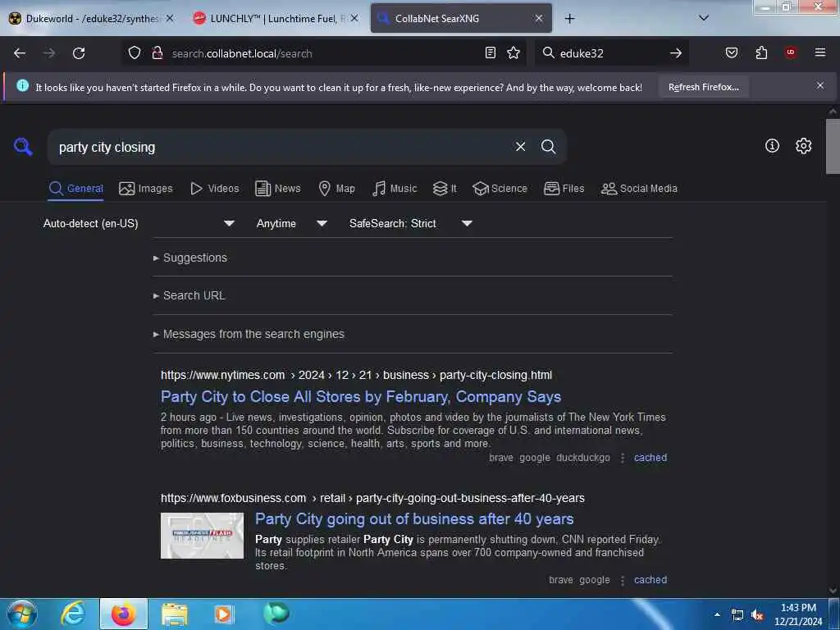The height and width of the screenshot is (630, 840).
Task: Open the Auto-detect (en-US) language dropdown
Action: pyautogui.click(x=139, y=223)
